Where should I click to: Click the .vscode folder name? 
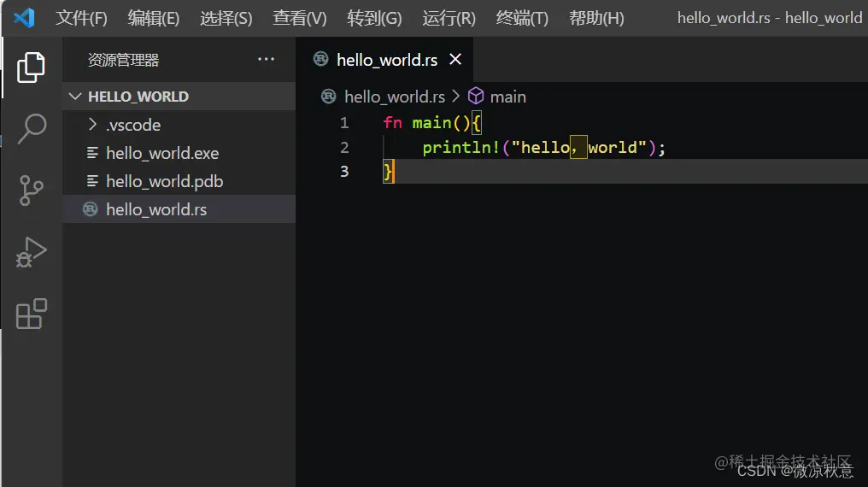(133, 125)
